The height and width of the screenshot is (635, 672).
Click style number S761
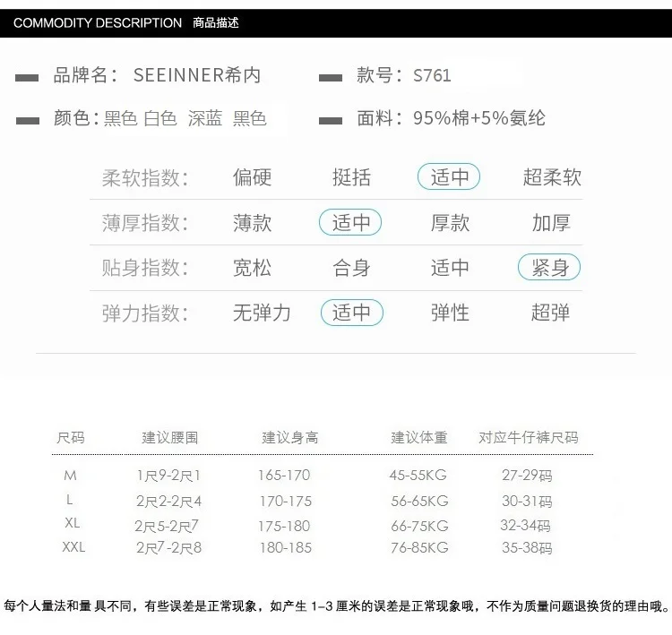pos(432,75)
